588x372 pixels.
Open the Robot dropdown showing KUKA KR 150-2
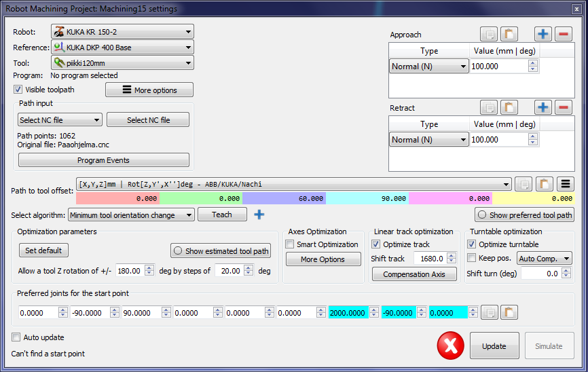pyautogui.click(x=122, y=32)
